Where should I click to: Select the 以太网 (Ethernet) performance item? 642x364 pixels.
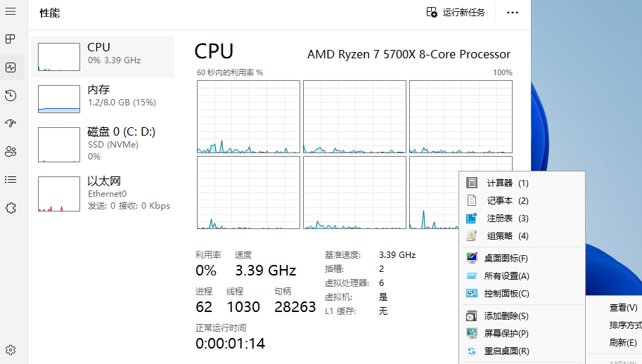pos(103,193)
